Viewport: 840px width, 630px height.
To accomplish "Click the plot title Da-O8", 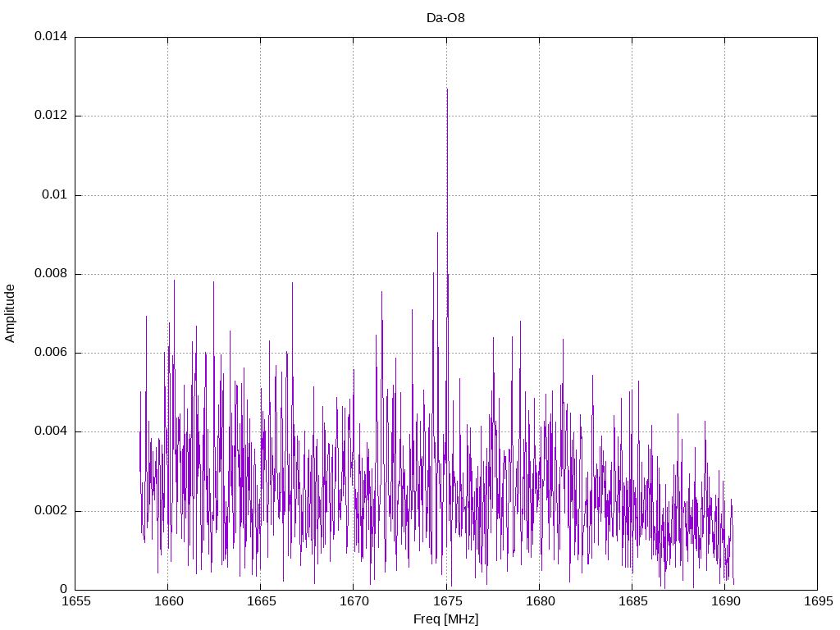I will 445,18.
